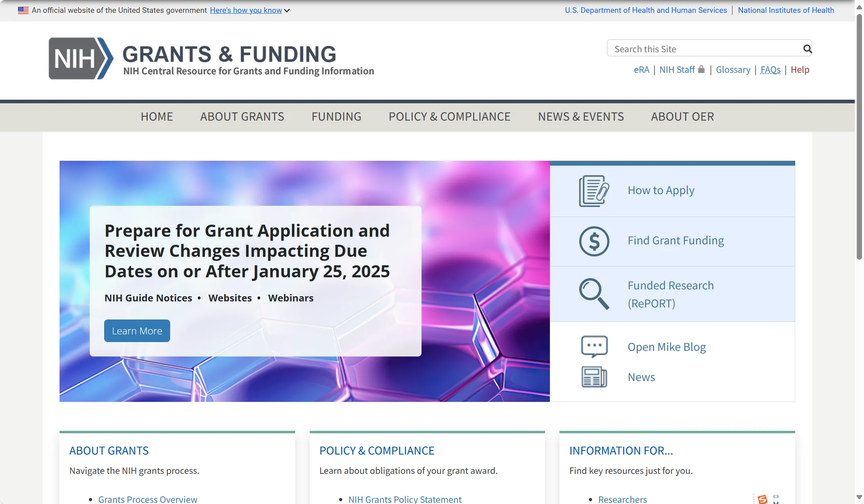Open the Glossary link

coord(733,70)
